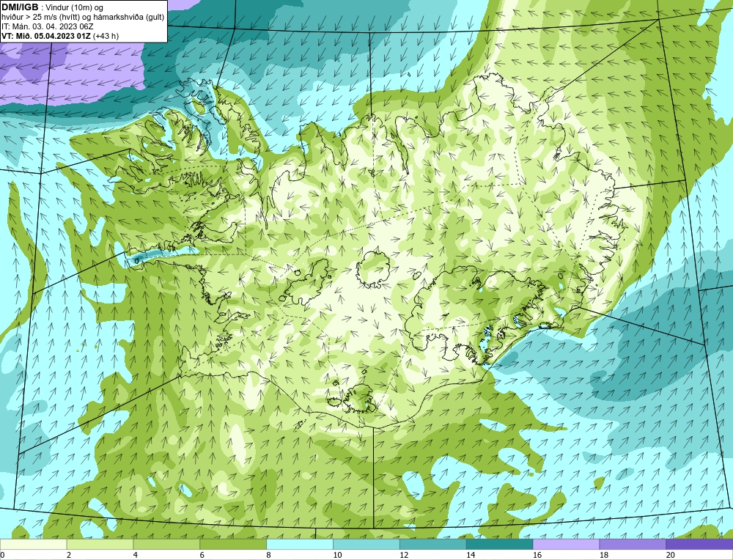Click the 12–14 m/s teal legend swatch
The image size is (733, 560).
pyautogui.click(x=433, y=544)
